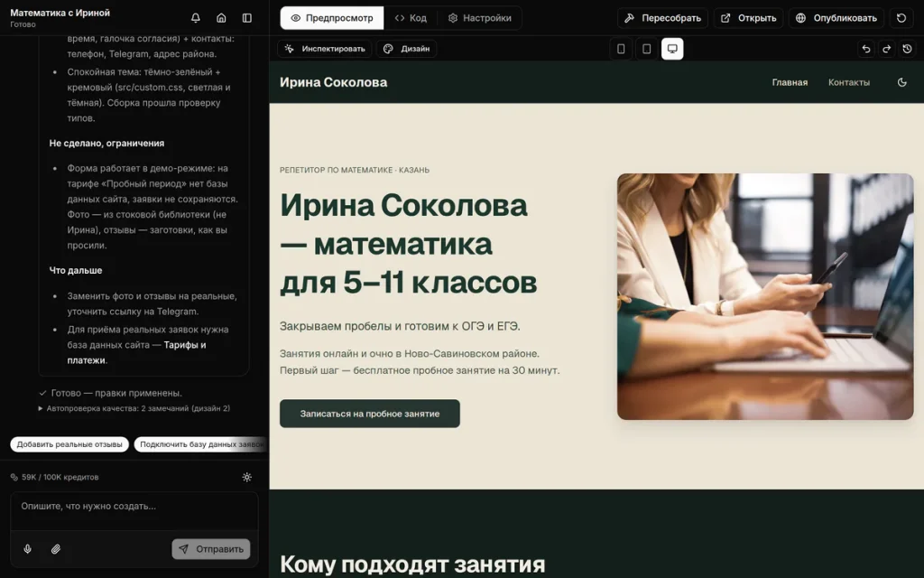Click heading Не сделано, ограничения
This screenshot has width=924, height=578.
pyautogui.click(x=106, y=144)
